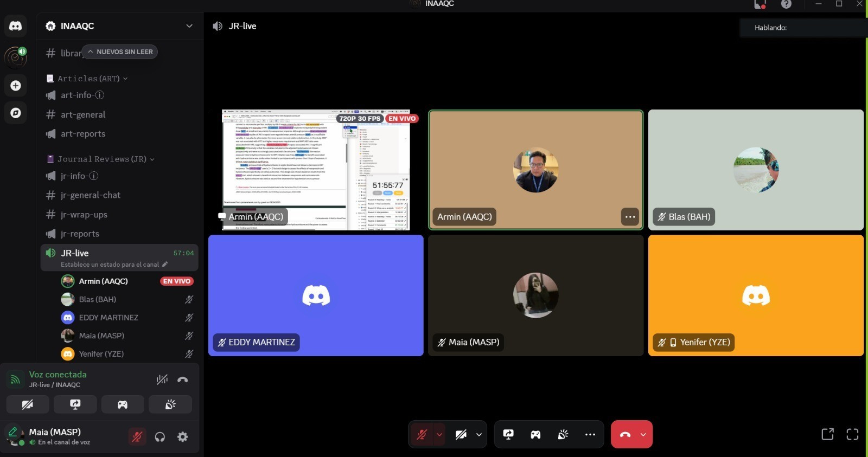Open Armin's live screen share stream thumbnail
Image resolution: width=868 pixels, height=457 pixels.
click(x=316, y=170)
